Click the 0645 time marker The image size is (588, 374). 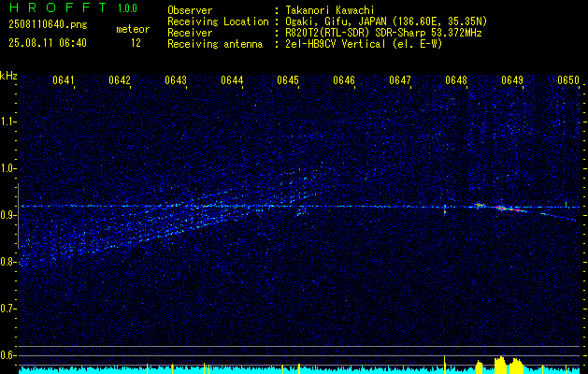288,80
